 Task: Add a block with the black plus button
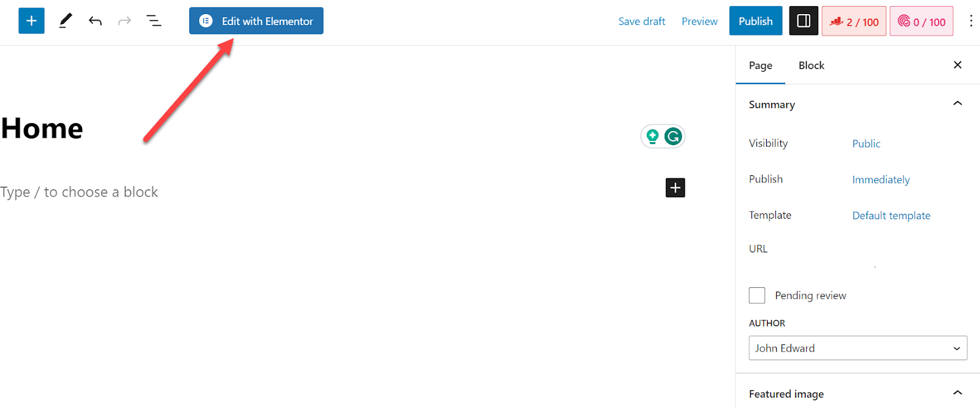pos(675,187)
